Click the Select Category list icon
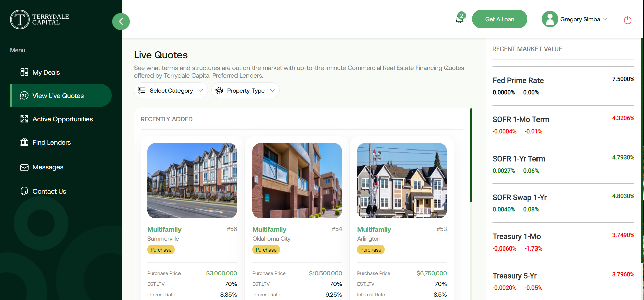 coord(142,90)
